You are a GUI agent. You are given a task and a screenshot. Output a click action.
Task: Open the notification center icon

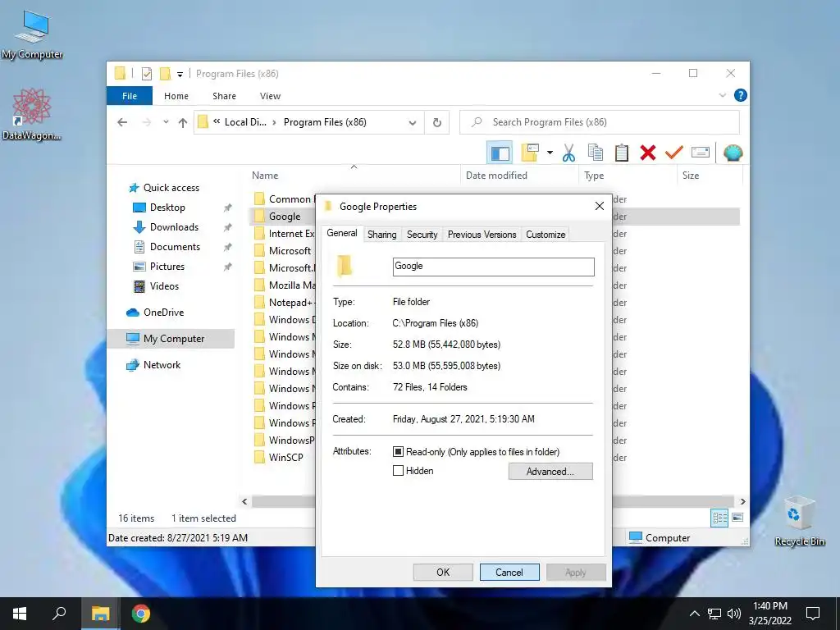813,614
